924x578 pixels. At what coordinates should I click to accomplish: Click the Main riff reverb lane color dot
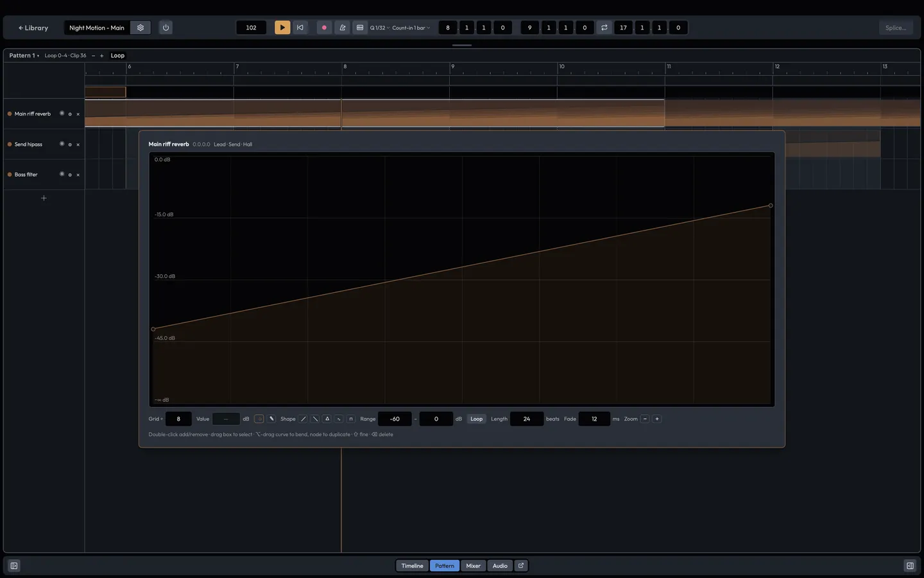click(x=10, y=114)
